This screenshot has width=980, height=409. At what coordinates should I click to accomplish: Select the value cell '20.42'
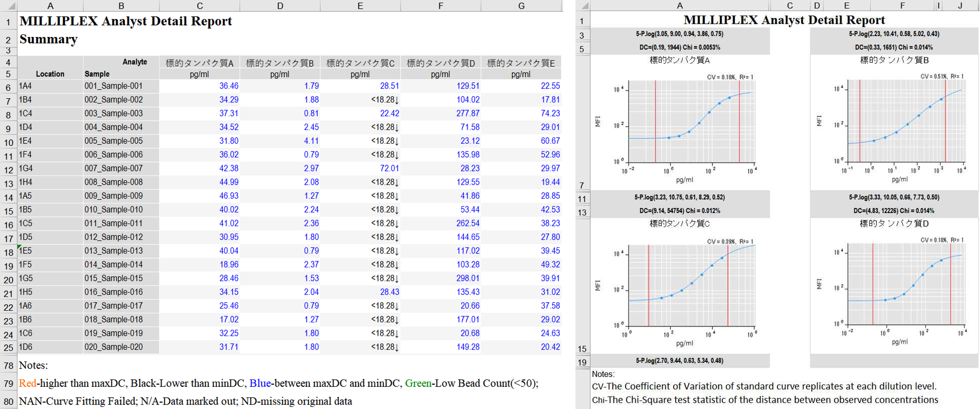pyautogui.click(x=521, y=347)
